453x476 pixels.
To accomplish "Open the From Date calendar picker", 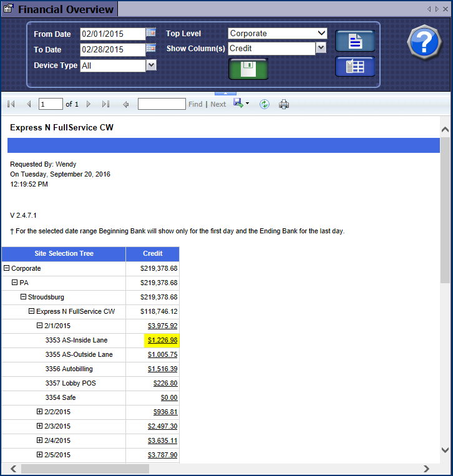I will (150, 32).
